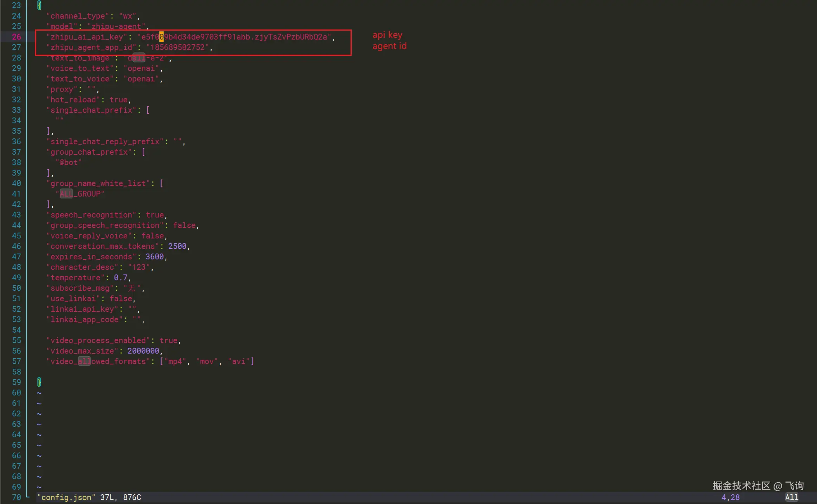Click the closing curly brace on line 59
The width and height of the screenshot is (817, 504).
[x=39, y=382]
